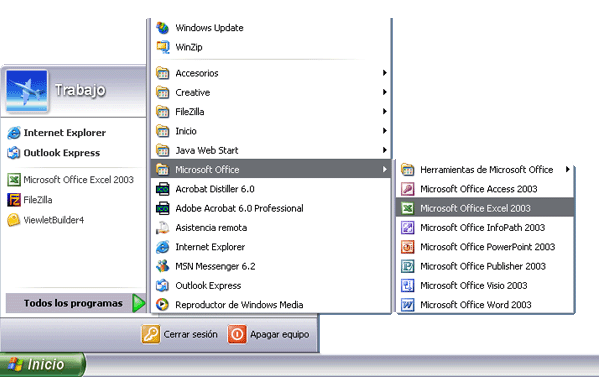Click the green Todos los programas arrow
The width and height of the screenshot is (599, 377).
(x=139, y=303)
